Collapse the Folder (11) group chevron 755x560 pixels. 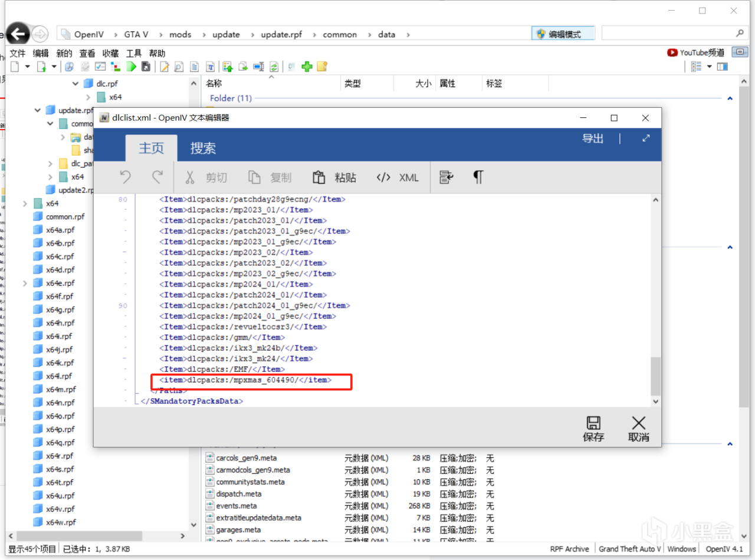click(730, 98)
